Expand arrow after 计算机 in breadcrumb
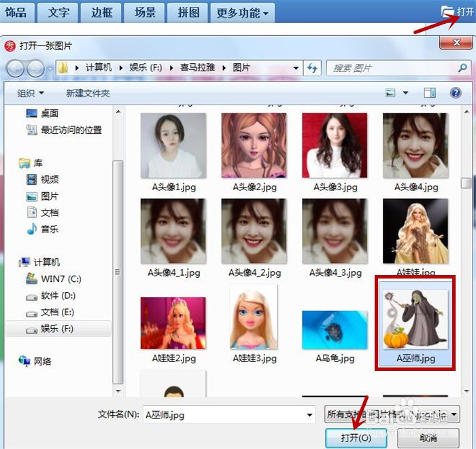The width and height of the screenshot is (476, 449). click(121, 68)
